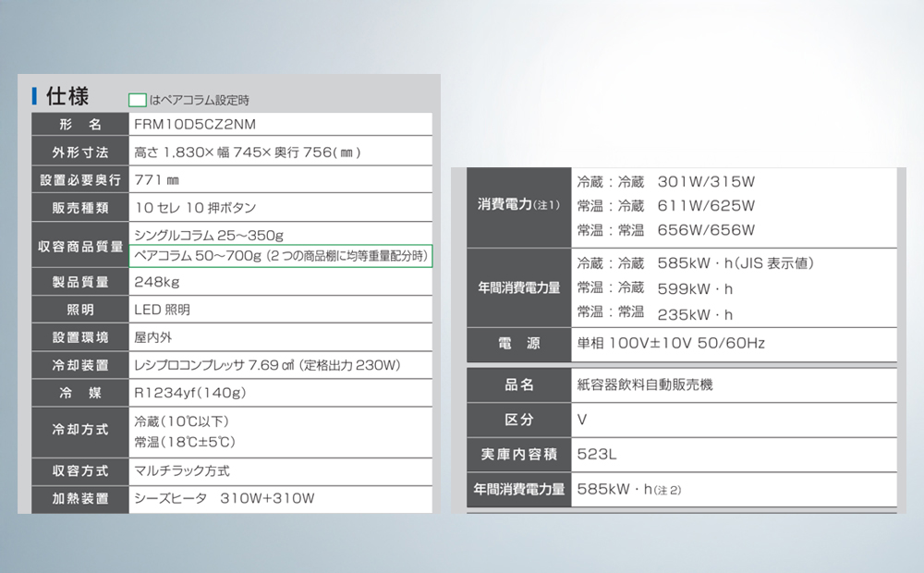Select the 冷却方式 label cell
Screen dimensions: 924x573
pyautogui.click(x=80, y=430)
